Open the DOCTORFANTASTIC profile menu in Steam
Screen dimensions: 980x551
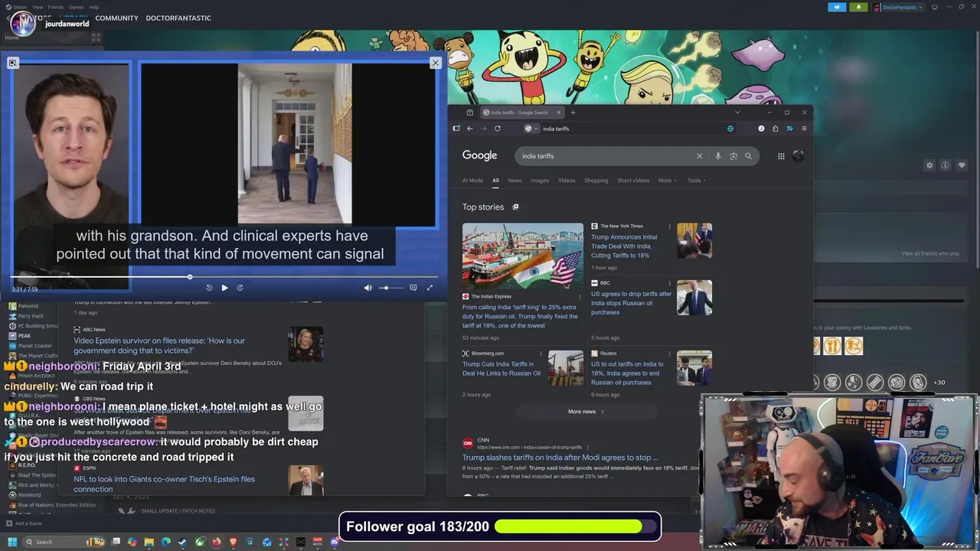178,18
